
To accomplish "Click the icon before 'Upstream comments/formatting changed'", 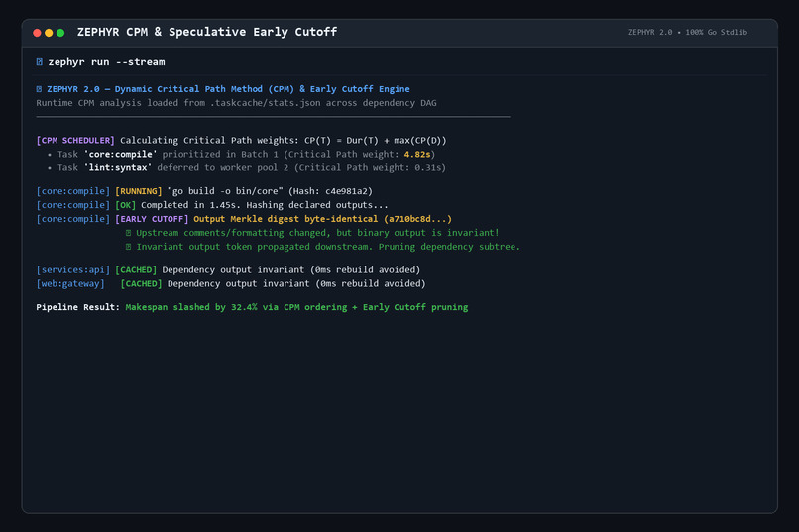I will pyautogui.click(x=129, y=233).
